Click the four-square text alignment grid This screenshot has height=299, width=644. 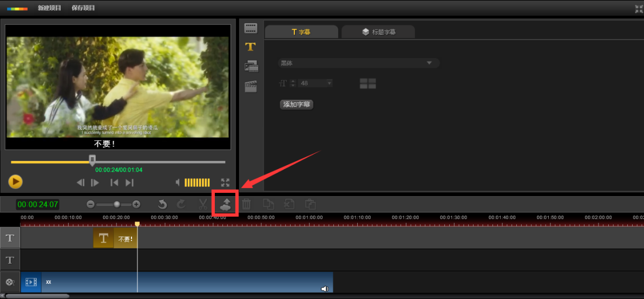[x=367, y=83]
